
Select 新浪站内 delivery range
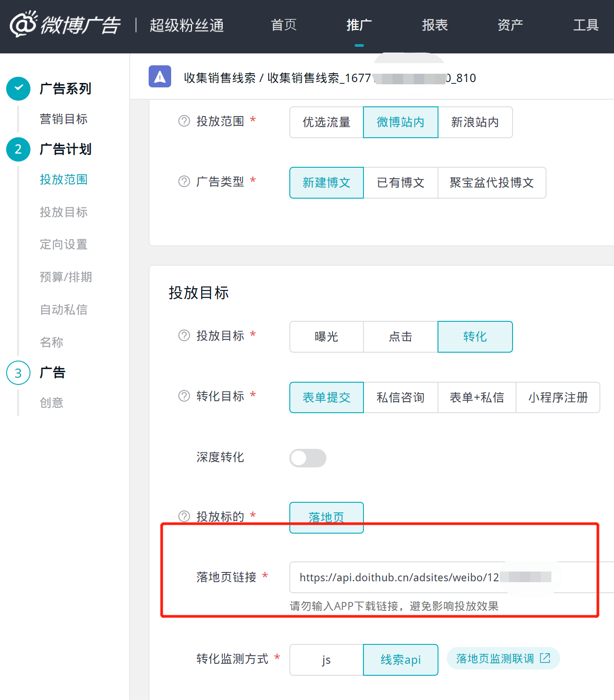(x=475, y=122)
